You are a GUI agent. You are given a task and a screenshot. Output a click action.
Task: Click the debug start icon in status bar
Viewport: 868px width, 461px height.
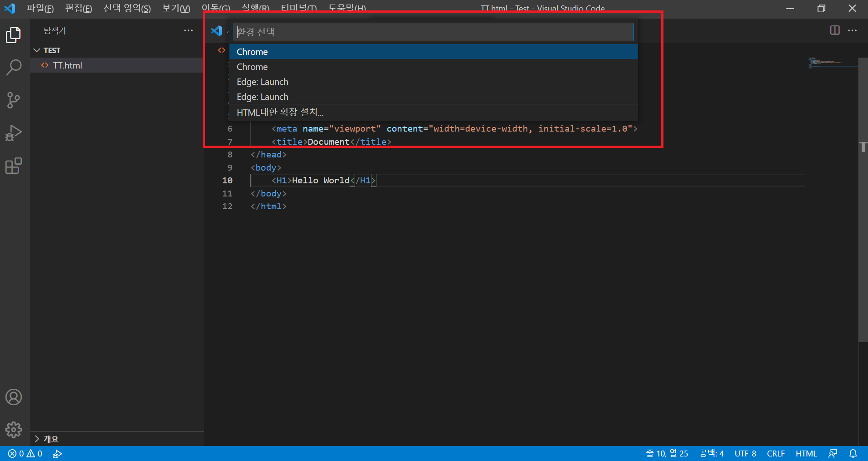pos(57,454)
